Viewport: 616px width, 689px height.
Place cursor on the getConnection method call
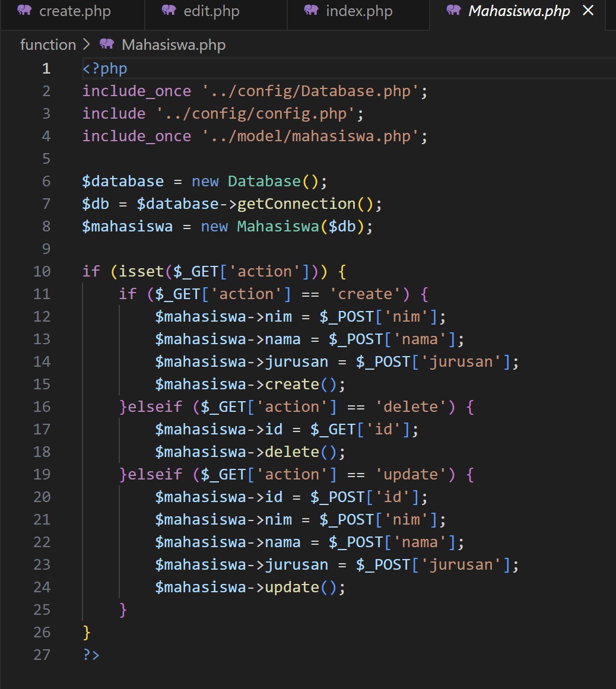(296, 204)
